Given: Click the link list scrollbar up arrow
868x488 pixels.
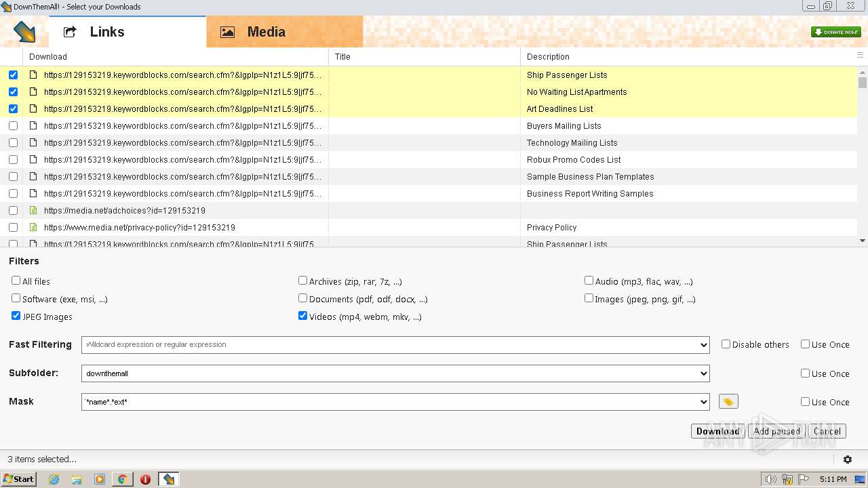Looking at the screenshot, I should [x=863, y=71].
